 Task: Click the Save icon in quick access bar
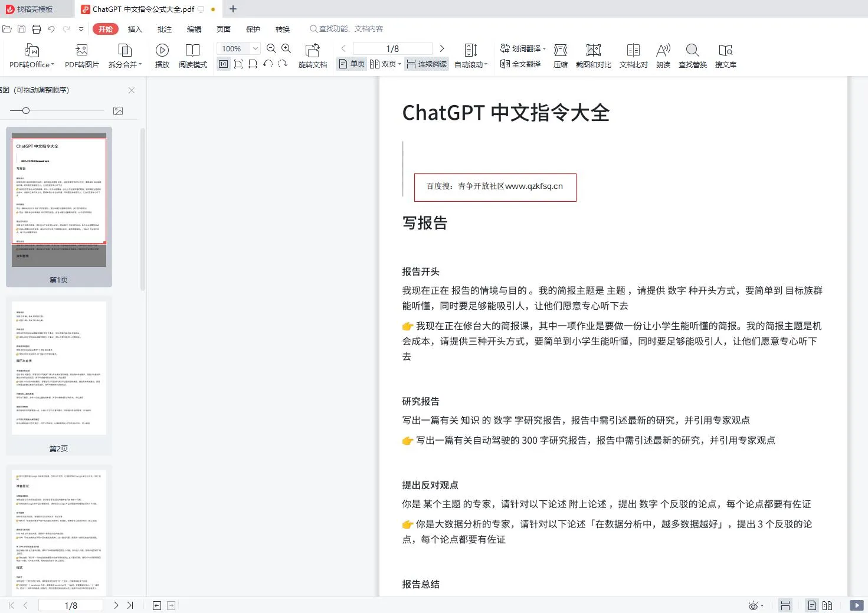22,29
